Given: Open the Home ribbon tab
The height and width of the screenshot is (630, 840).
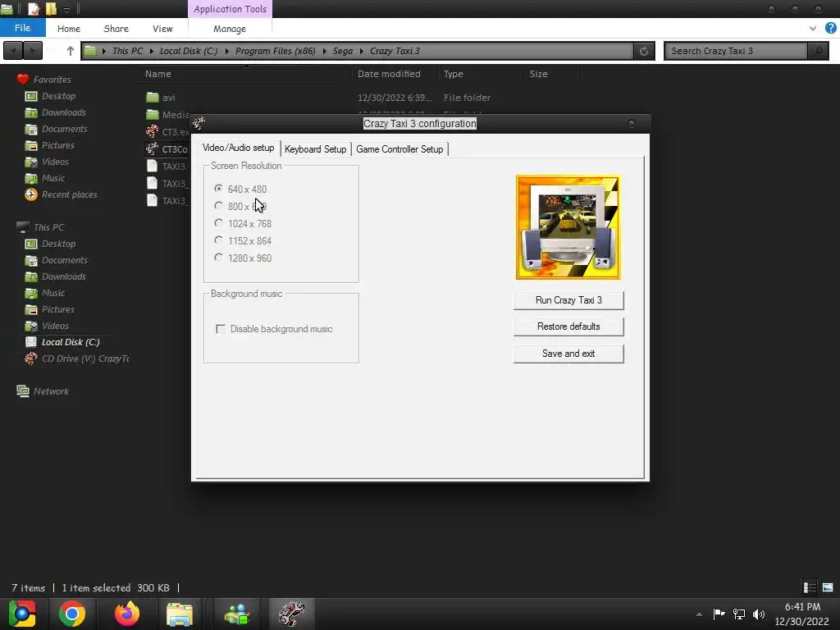Looking at the screenshot, I should click(x=69, y=29).
